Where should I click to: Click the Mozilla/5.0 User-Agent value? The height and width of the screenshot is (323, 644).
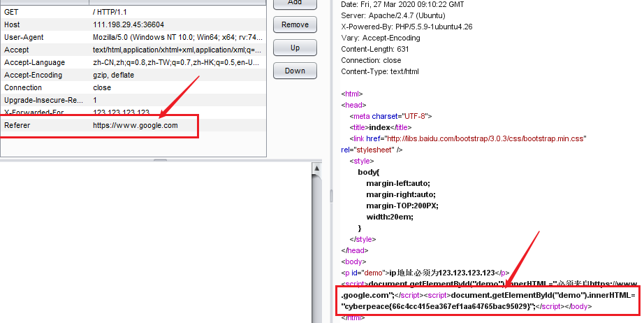pyautogui.click(x=177, y=37)
